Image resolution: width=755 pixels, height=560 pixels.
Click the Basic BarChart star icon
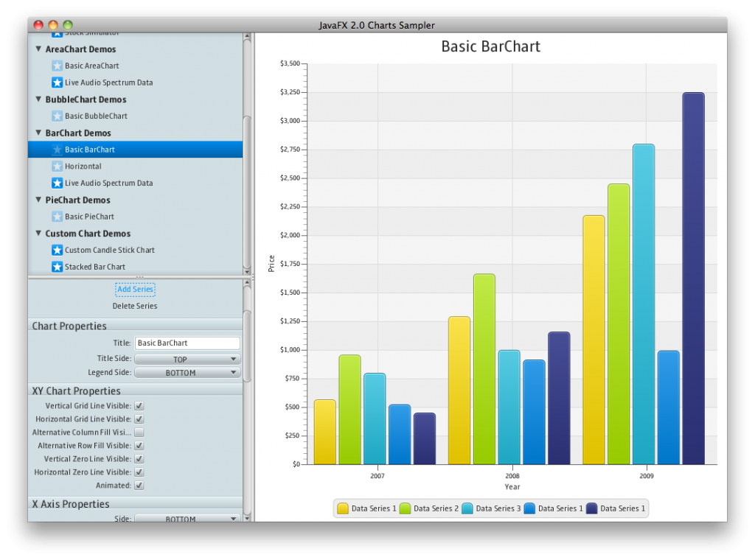(57, 149)
